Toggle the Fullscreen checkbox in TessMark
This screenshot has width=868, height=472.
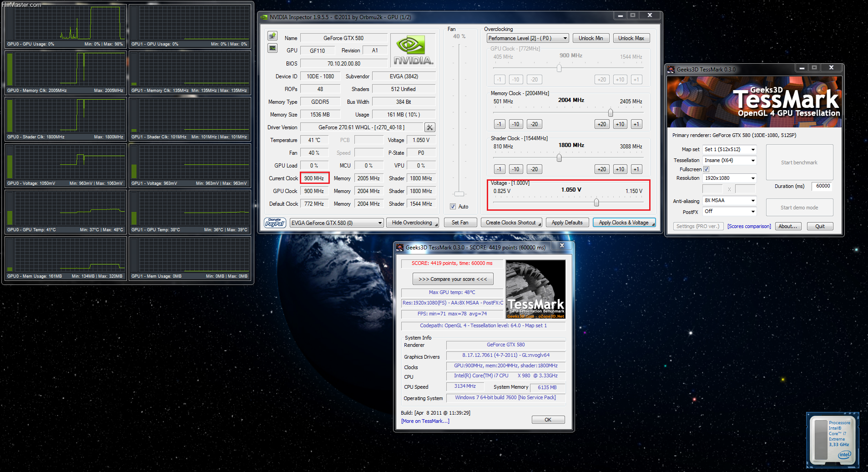click(x=707, y=169)
